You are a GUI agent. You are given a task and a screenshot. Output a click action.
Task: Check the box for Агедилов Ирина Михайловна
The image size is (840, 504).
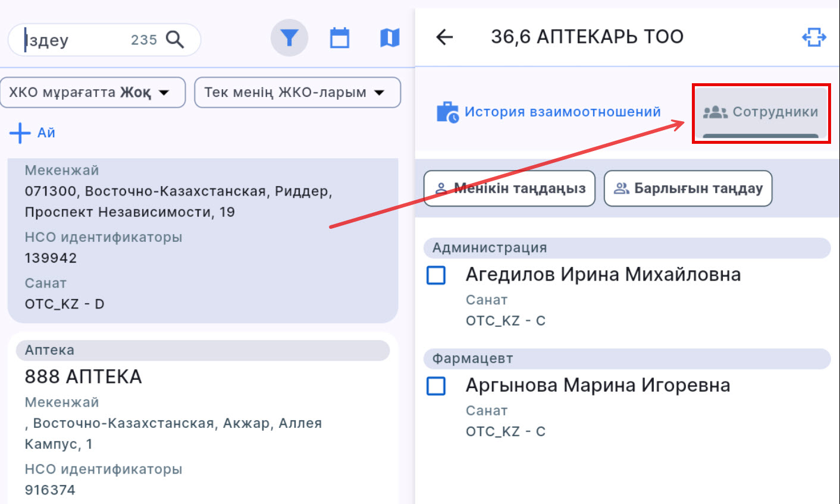[x=437, y=275]
